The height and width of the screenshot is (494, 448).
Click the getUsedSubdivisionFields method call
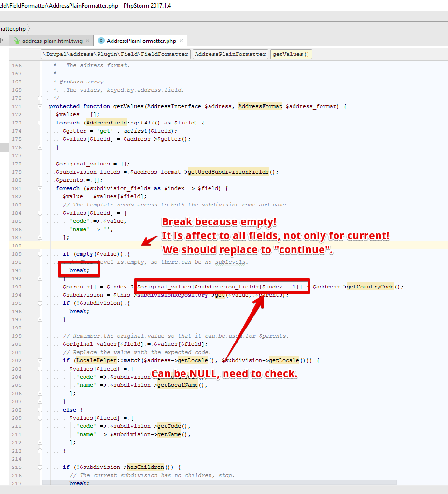tap(228, 172)
